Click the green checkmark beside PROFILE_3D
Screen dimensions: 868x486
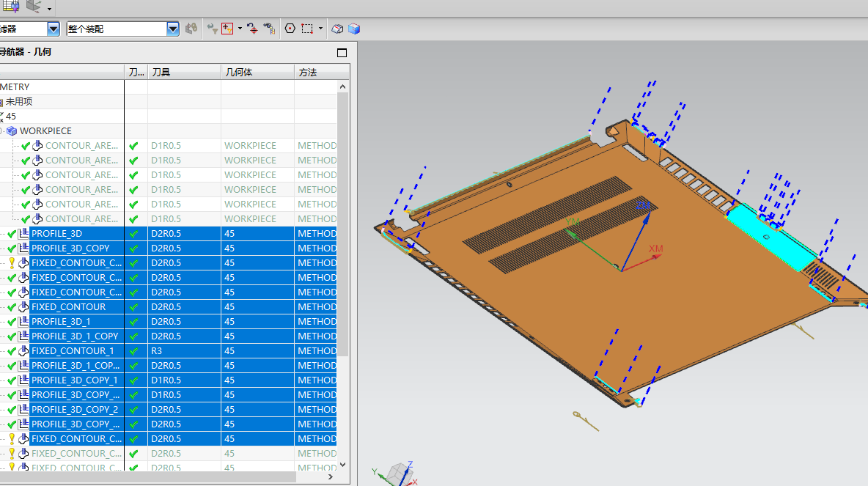click(12, 234)
